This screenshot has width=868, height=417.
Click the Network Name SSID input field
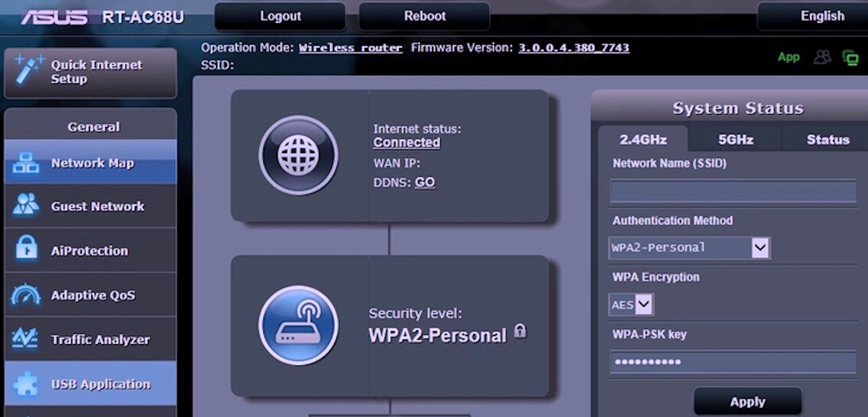pyautogui.click(x=733, y=191)
